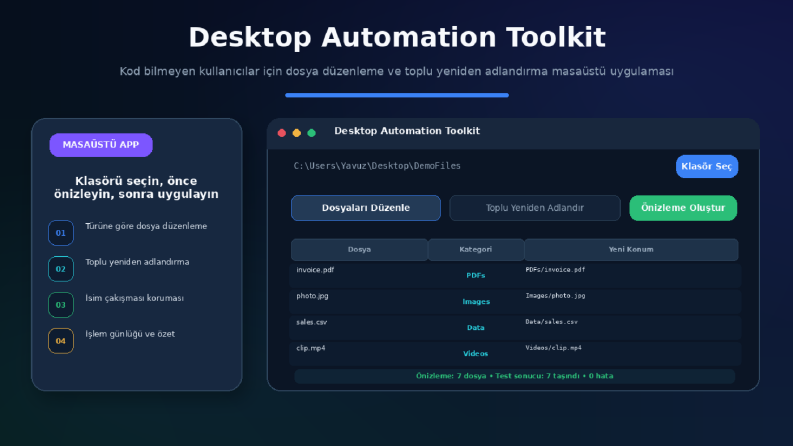Click the 02 numbered feature badge
This screenshot has height=446, width=793.
pos(61,269)
